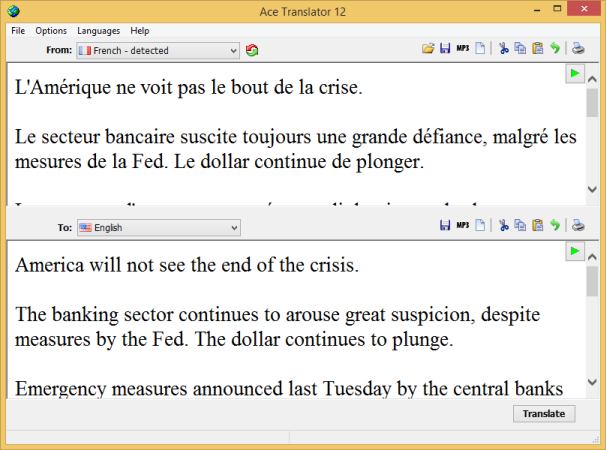Open the Languages menu
Screen dimensions: 606x450
(99, 31)
